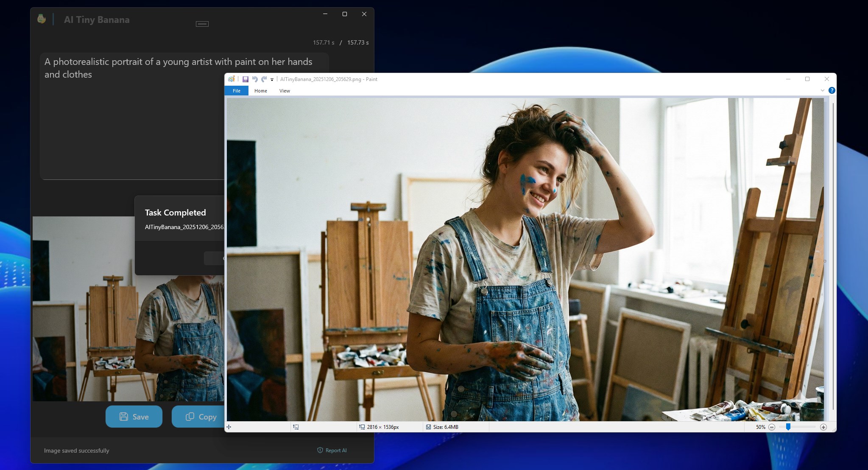Click the Save icon in Paint's quick access toolbar
The height and width of the screenshot is (470, 868).
pyautogui.click(x=245, y=79)
